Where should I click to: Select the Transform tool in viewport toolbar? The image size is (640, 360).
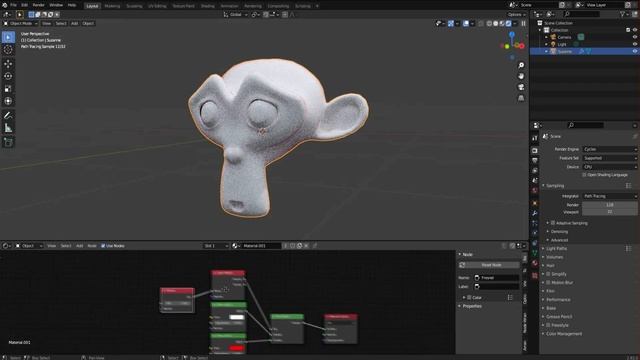click(x=8, y=101)
